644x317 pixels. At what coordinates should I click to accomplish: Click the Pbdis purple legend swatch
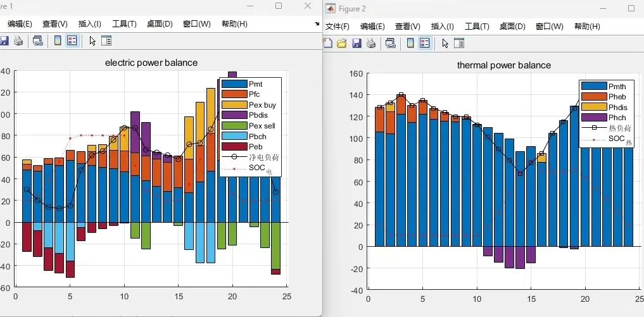click(234, 115)
